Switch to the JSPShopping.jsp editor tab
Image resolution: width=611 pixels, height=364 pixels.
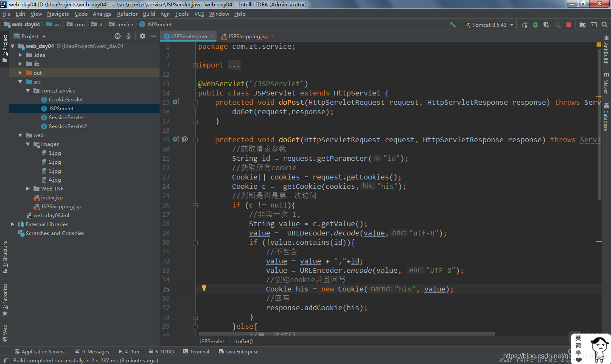coord(248,36)
